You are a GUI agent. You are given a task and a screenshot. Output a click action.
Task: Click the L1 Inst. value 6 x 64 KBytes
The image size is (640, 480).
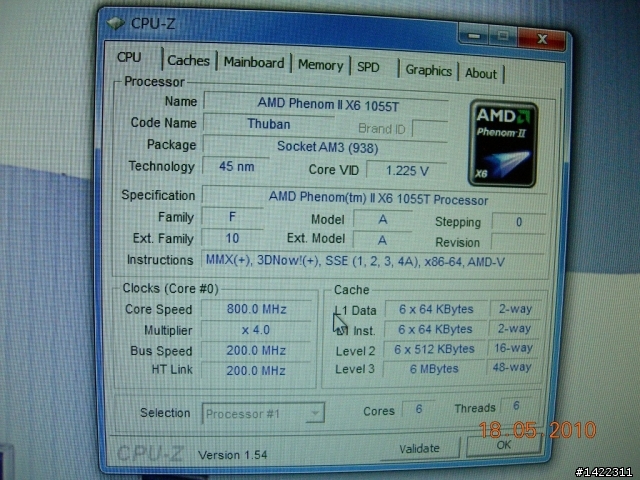pyautogui.click(x=435, y=329)
